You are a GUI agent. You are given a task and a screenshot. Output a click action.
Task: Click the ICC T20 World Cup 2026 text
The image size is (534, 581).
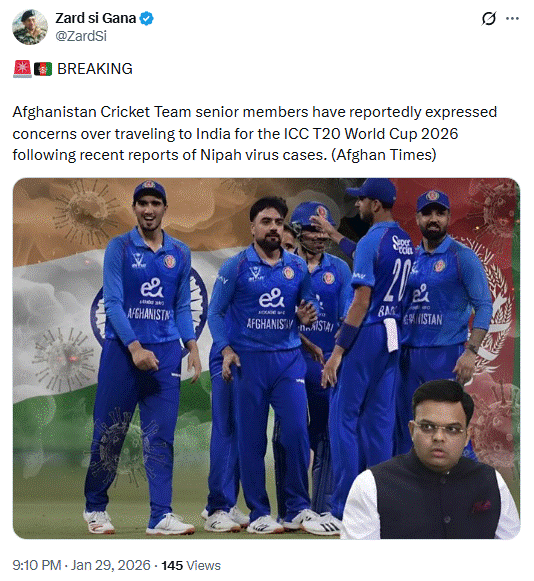371,134
